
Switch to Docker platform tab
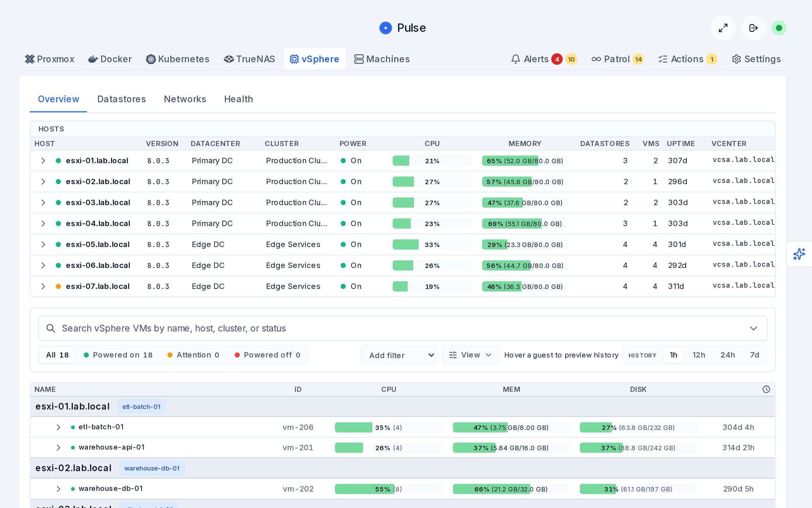[110, 59]
